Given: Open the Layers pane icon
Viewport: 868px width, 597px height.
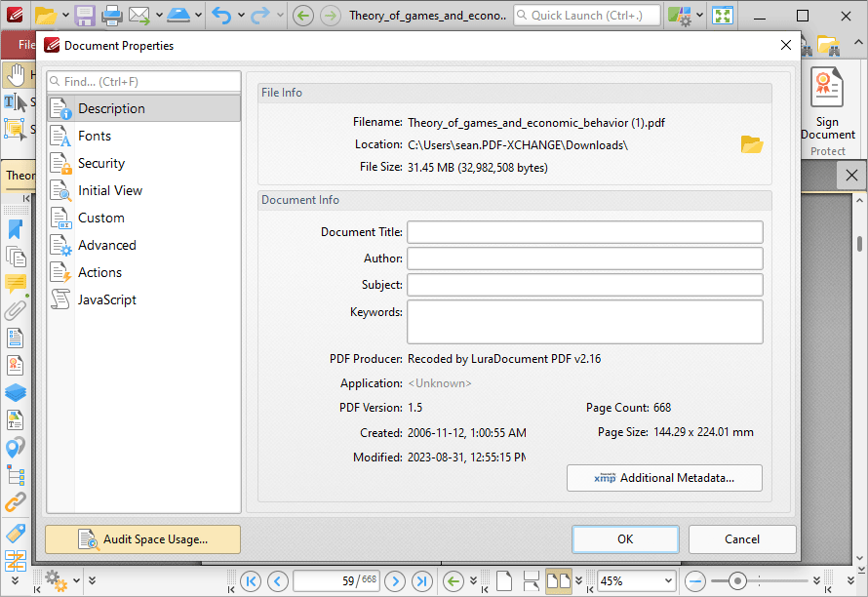Looking at the screenshot, I should (15, 393).
